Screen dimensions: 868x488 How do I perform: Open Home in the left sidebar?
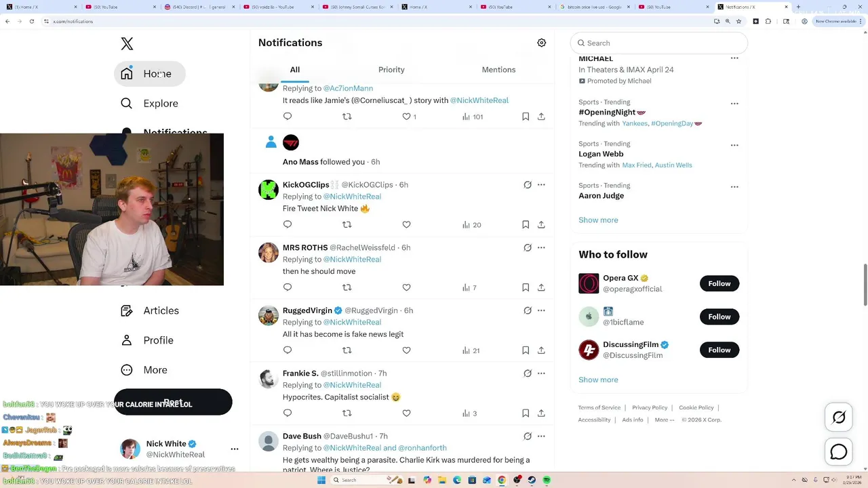pos(150,73)
